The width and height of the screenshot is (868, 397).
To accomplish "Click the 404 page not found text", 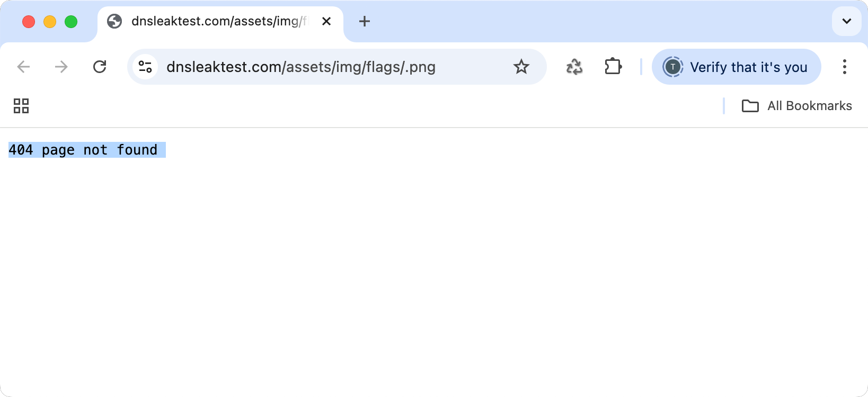I will [83, 150].
